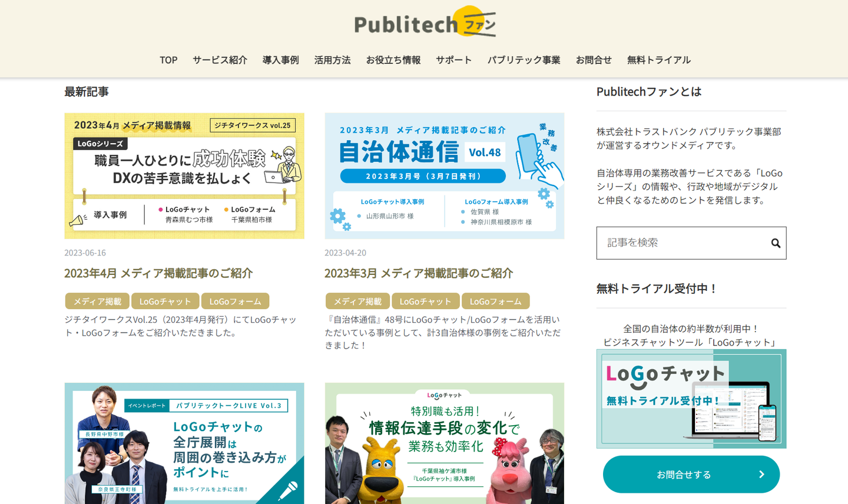Image resolution: width=848 pixels, height=504 pixels.
Task: Click the text 全国の自治体の約半数が利用中！
Action: point(691,329)
